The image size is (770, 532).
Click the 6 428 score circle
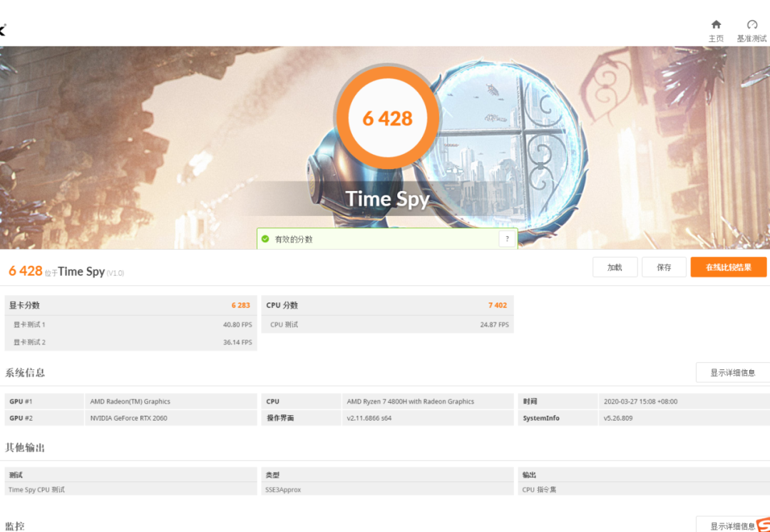[387, 118]
